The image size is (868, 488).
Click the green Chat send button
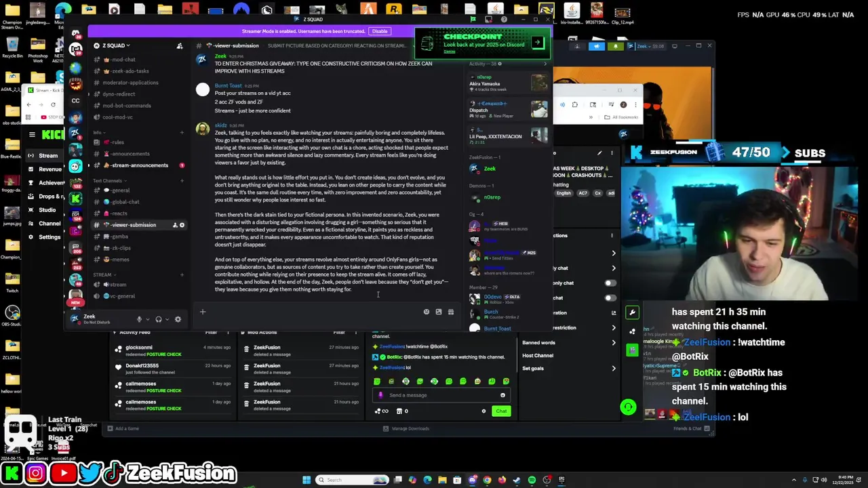click(500, 411)
